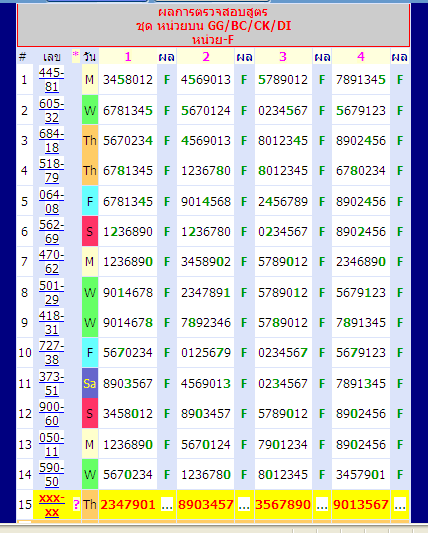Click the ellipsis result after 8903457
This screenshot has height=533, width=428.
pos(244,505)
